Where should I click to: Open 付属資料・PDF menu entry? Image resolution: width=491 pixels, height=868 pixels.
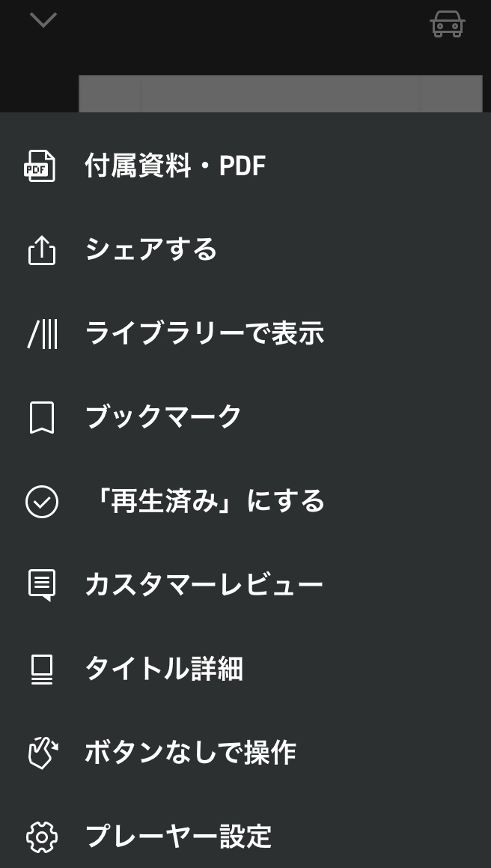click(x=175, y=166)
